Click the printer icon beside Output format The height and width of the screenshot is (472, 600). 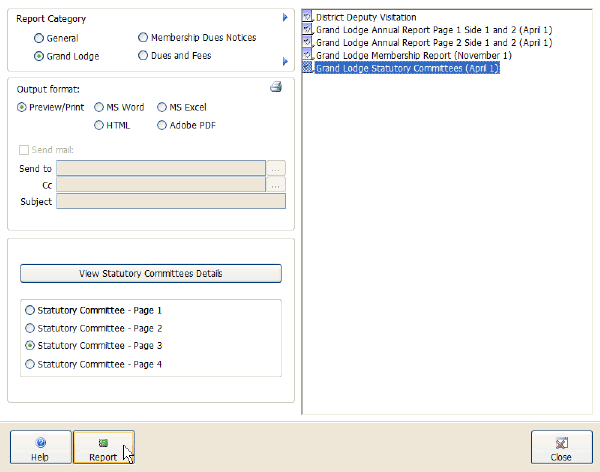[x=276, y=88]
